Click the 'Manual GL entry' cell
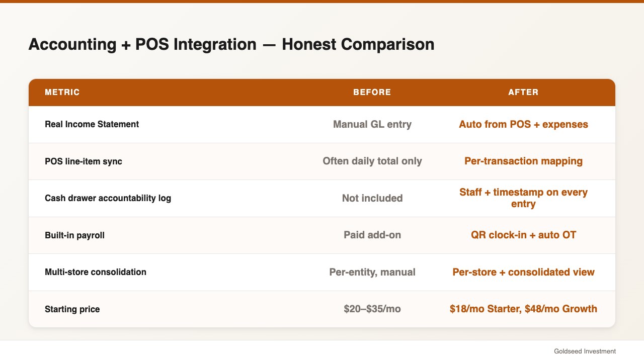The width and height of the screenshot is (644, 362). pos(372,124)
